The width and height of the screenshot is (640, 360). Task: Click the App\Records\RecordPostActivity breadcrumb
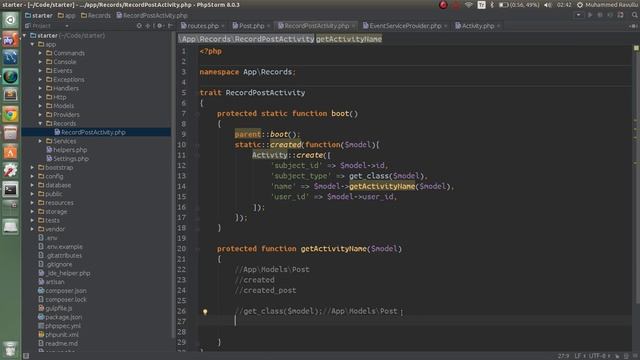(x=247, y=39)
